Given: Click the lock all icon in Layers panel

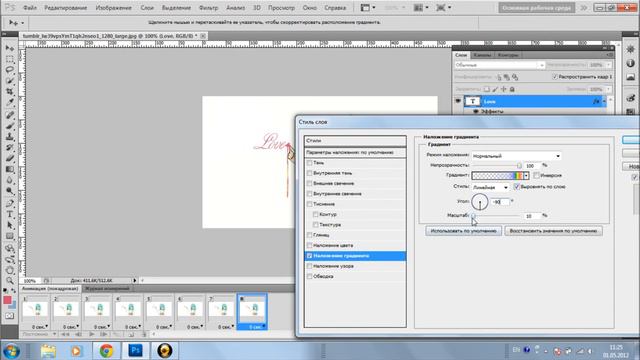Looking at the screenshot, I should click(512, 89).
